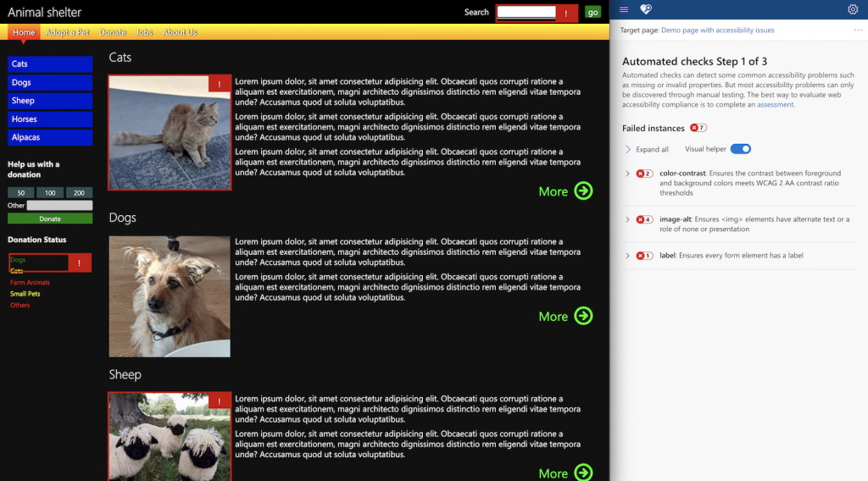The height and width of the screenshot is (481, 868).
Task: Click the failed instances count badge showing 7
Action: click(x=698, y=128)
